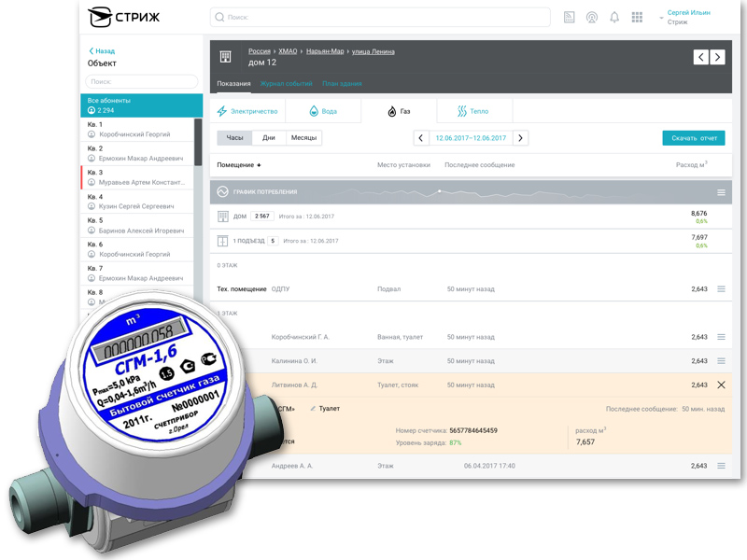The image size is (747, 560).
Task: Click Последнее сообщение column header
Action: coord(479,165)
